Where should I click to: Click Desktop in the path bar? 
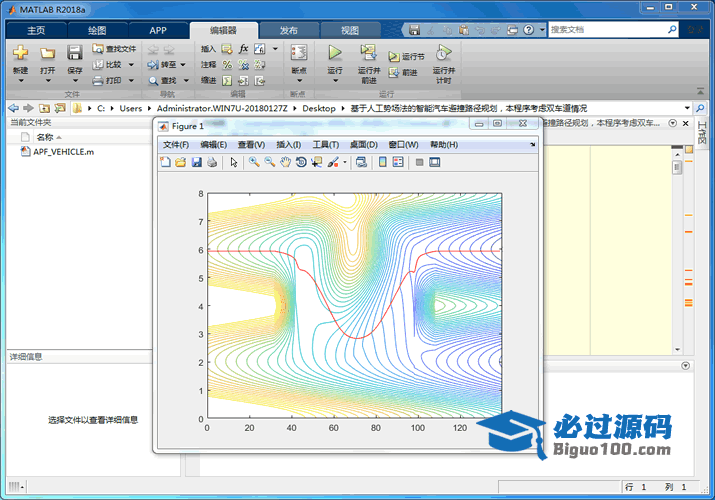[x=319, y=108]
